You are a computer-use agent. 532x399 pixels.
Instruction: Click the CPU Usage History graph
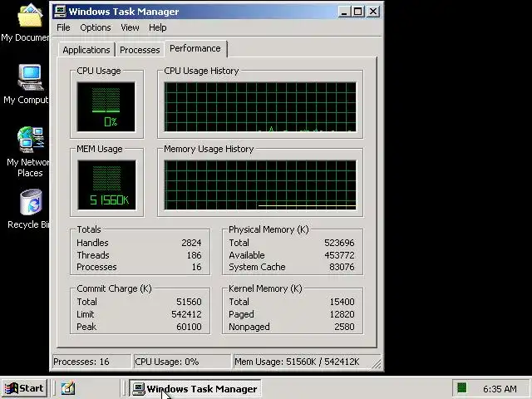[x=260, y=106]
